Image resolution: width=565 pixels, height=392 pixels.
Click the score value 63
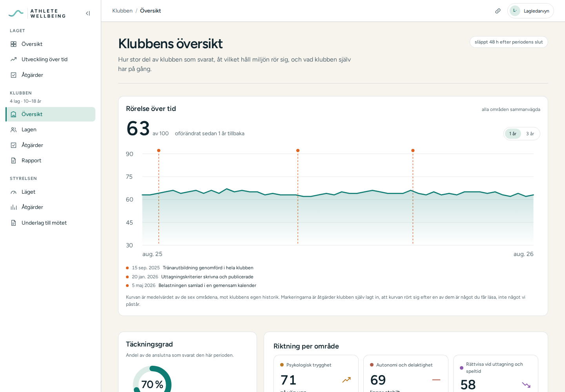[x=138, y=129]
